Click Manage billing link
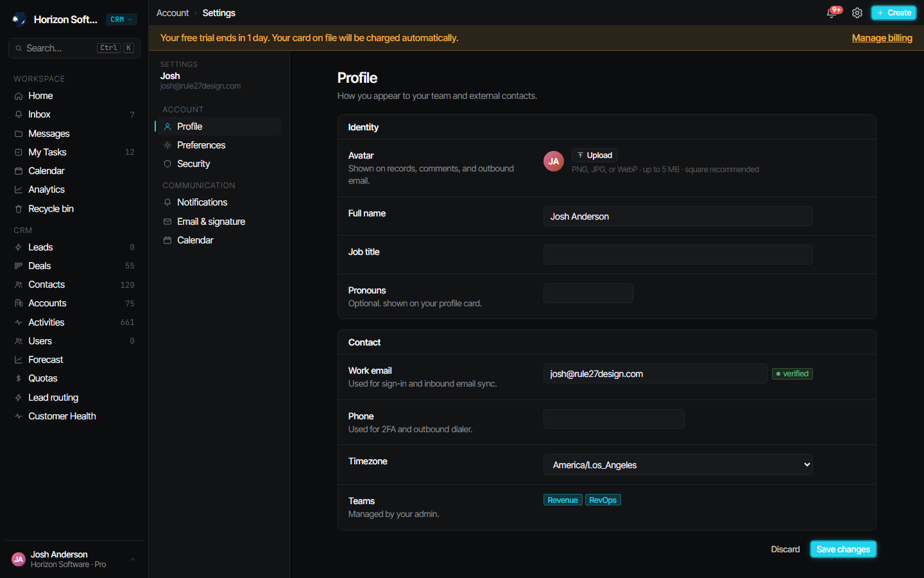Screen dimensions: 924x578 click(882, 38)
